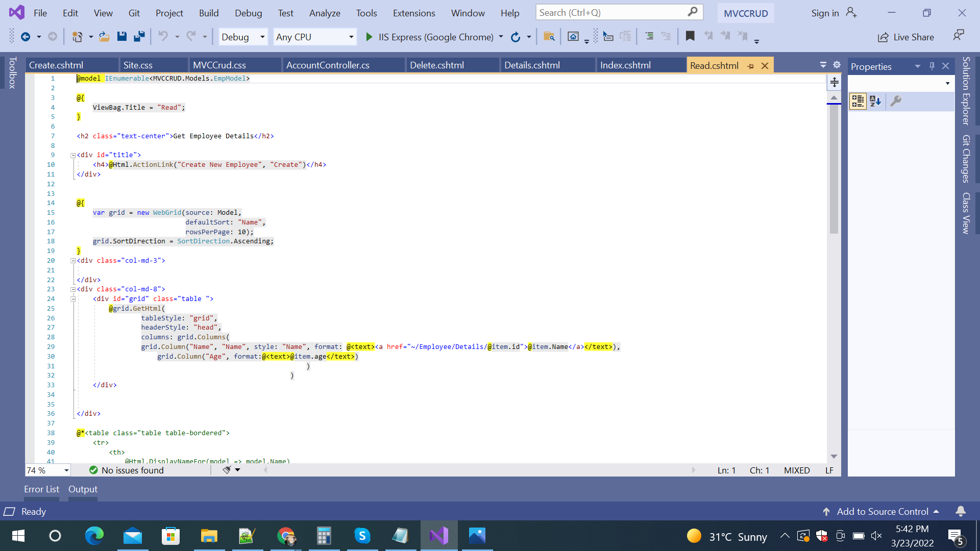Click Add to Source Control
Screen dimensions: 980x551
coord(882,511)
